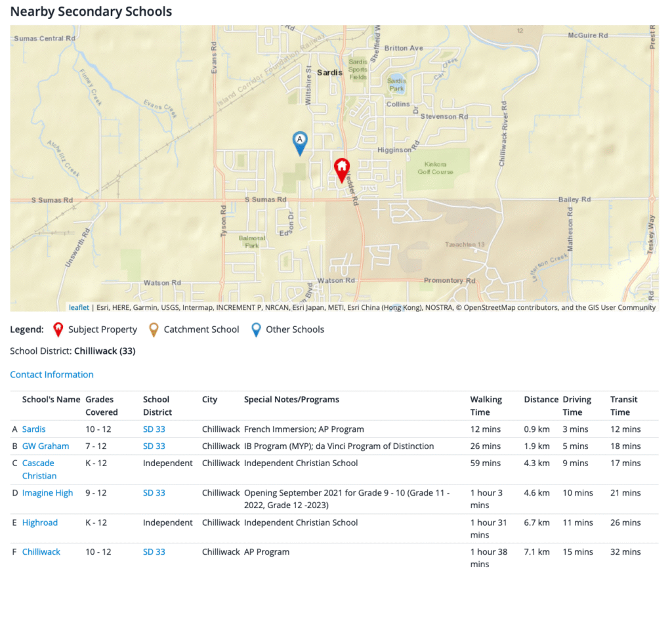The image size is (672, 621).
Task: Click the blue Other Schools legend pin
Action: tap(256, 330)
